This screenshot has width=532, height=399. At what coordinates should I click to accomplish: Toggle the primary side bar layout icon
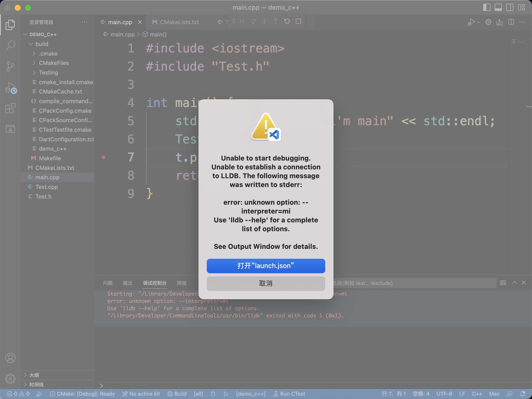(487, 7)
